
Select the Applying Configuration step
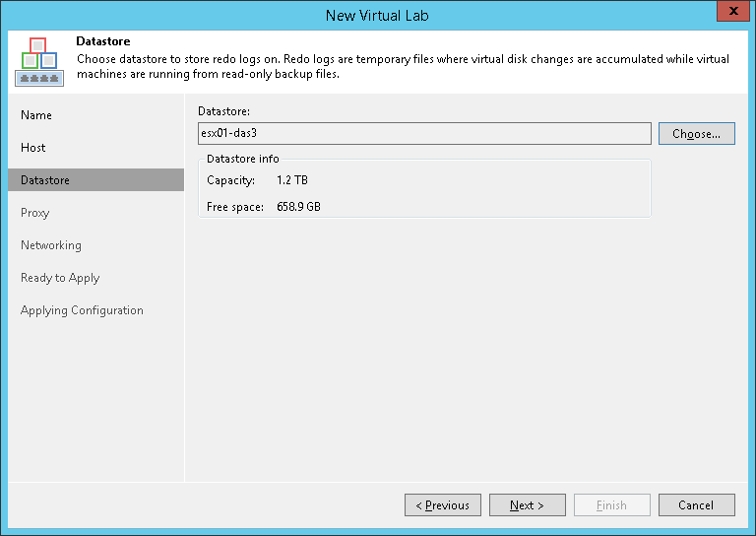82,310
